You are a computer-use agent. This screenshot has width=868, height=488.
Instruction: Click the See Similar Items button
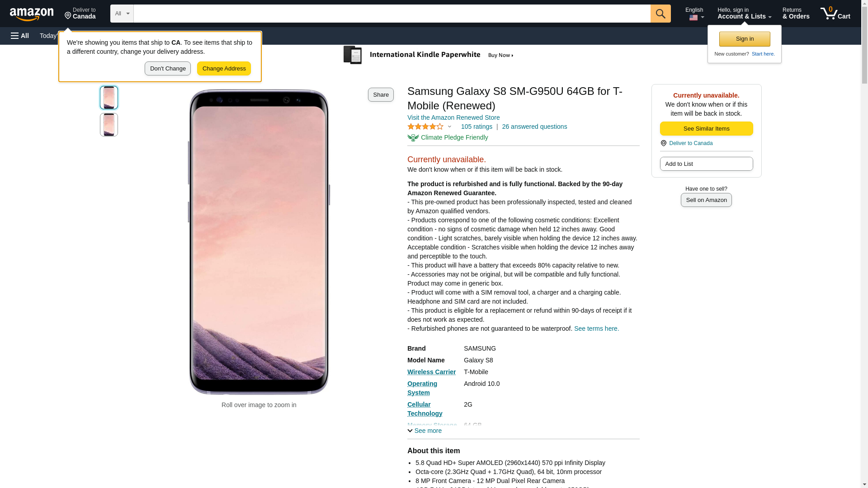pos(706,129)
